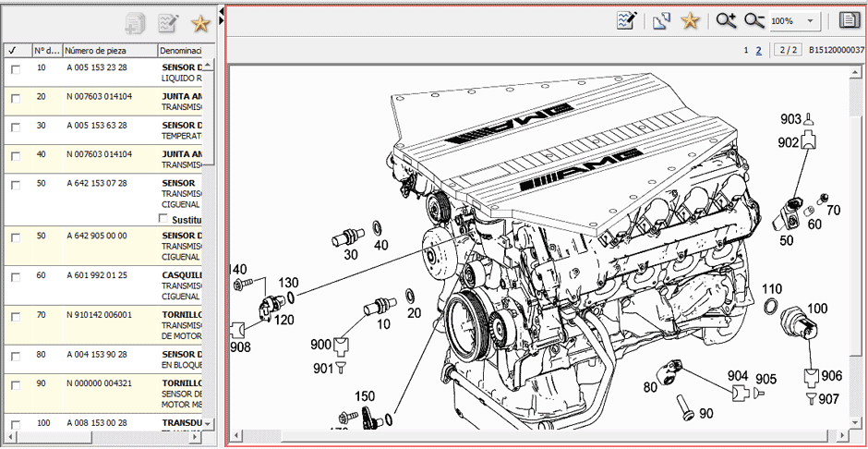
Task: Click the parts list horizontal scroll right arrow
Action: pos(194,437)
